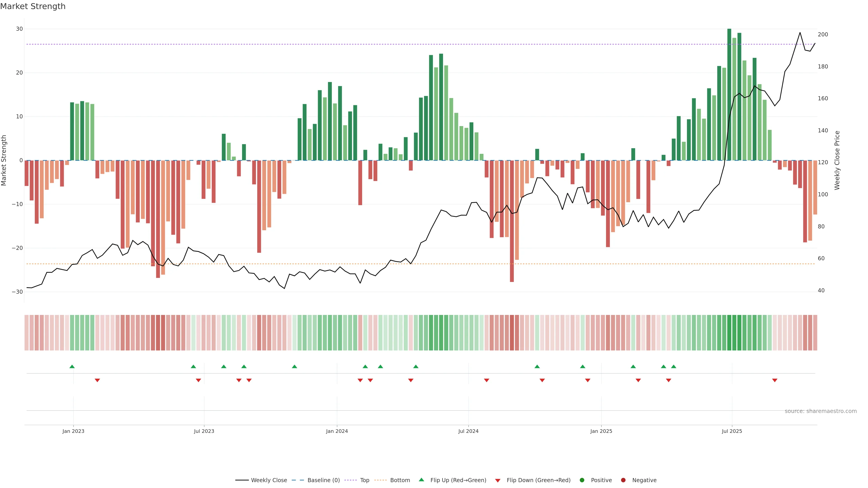Viewport: 868px width, 488px height.
Task: Click the rightmost green flip-up triangle marker
Action: pos(674,366)
